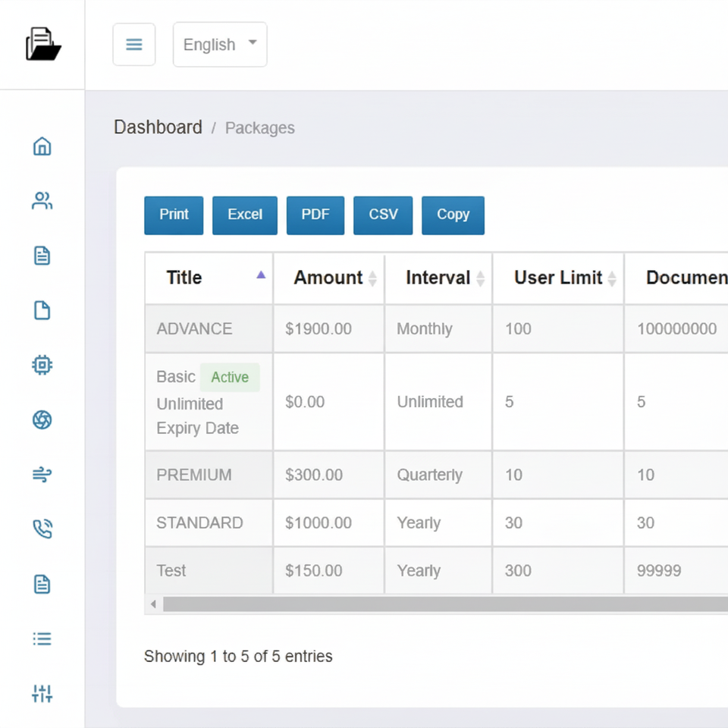
Task: Click the Print button
Action: pyautogui.click(x=174, y=215)
